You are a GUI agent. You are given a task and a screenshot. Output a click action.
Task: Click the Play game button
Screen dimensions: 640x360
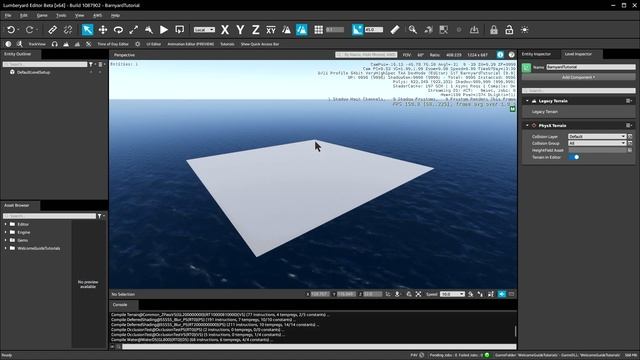[x=164, y=30]
